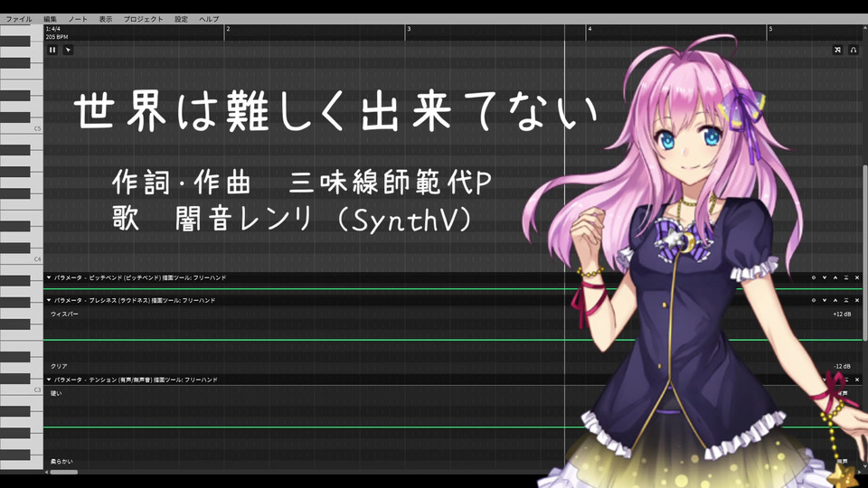Close the tension parameter panel
868x488 pixels.
[857, 380]
